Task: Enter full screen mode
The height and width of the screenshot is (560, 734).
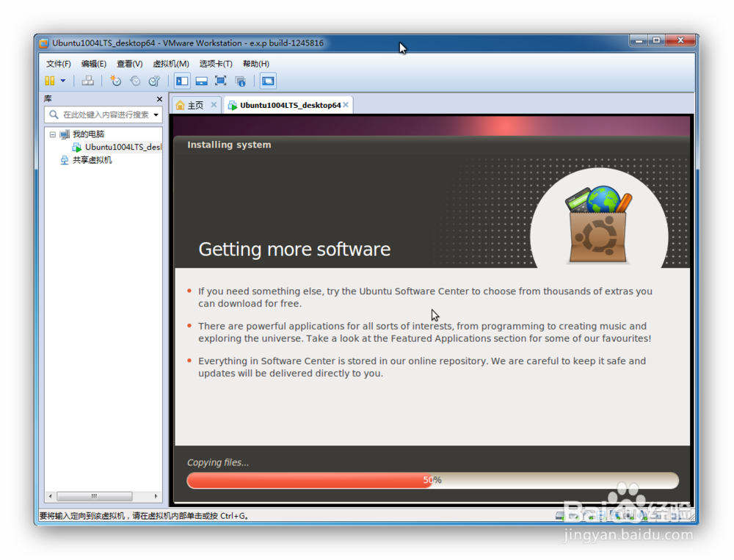Action: pos(220,81)
